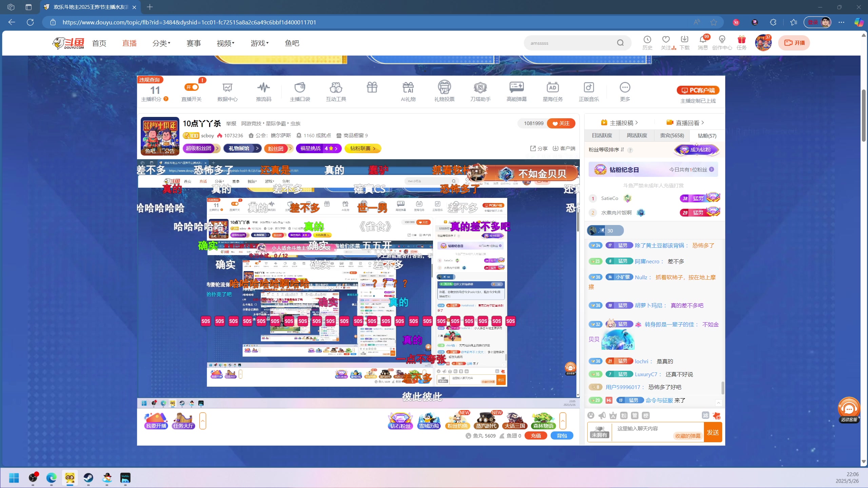The height and width of the screenshot is (488, 868).
Task: Click 活动客服 floating support icon
Action: (x=849, y=410)
